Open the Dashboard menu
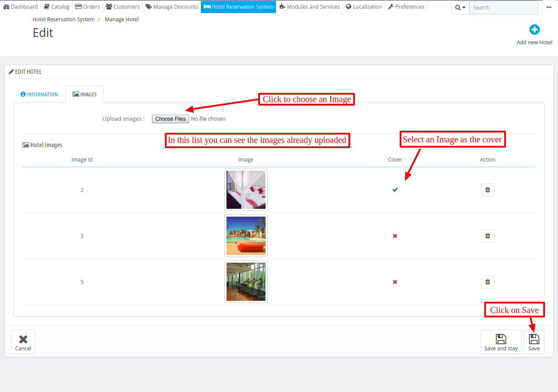Viewport: 558px width, 392px height. (20, 7)
